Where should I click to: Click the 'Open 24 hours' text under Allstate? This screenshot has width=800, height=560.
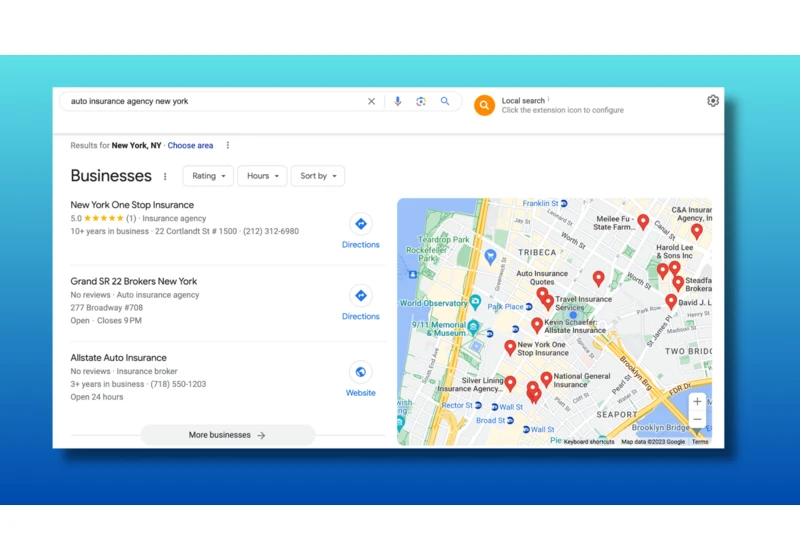pos(97,397)
